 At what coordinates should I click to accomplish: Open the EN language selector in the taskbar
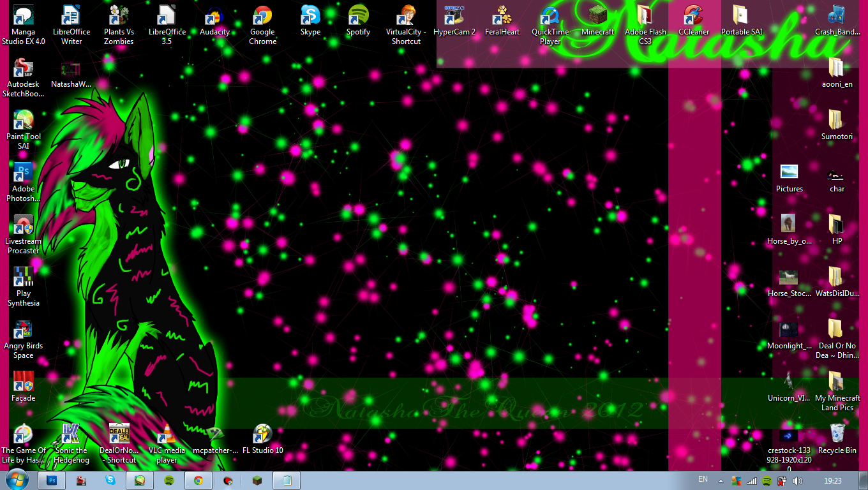coord(703,479)
